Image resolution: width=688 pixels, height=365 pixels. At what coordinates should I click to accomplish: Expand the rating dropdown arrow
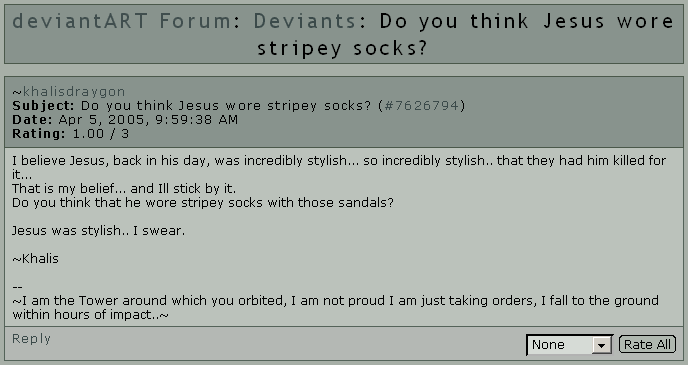602,345
